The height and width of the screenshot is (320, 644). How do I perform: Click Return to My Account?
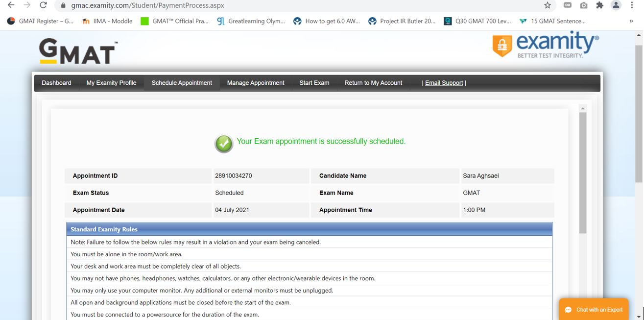373,83
